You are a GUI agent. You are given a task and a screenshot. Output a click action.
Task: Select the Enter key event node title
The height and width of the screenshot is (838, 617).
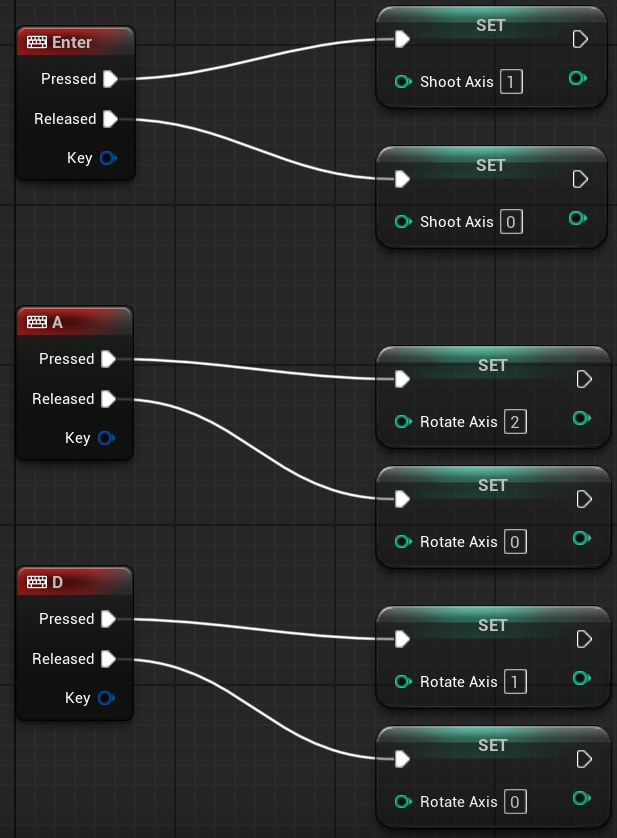(72, 42)
